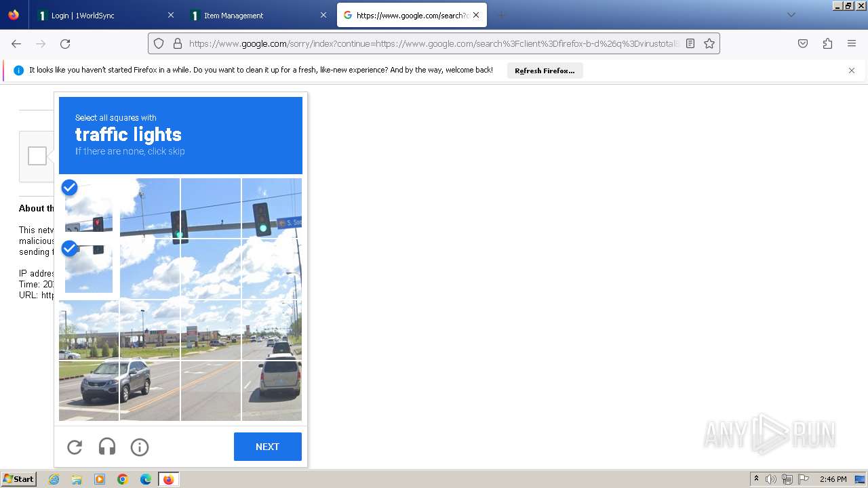Image resolution: width=868 pixels, height=488 pixels.
Task: Launch Internet Explorer from taskbar
Action: coord(54,479)
